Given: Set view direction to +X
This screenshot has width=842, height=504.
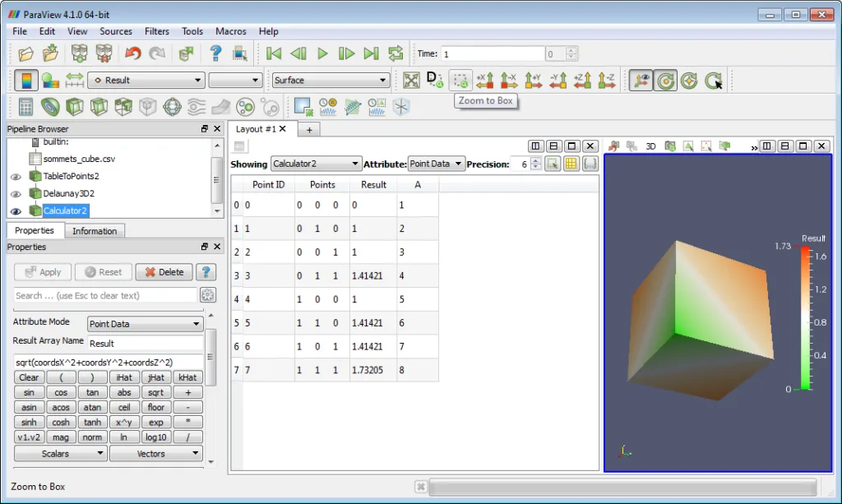Looking at the screenshot, I should [x=484, y=81].
